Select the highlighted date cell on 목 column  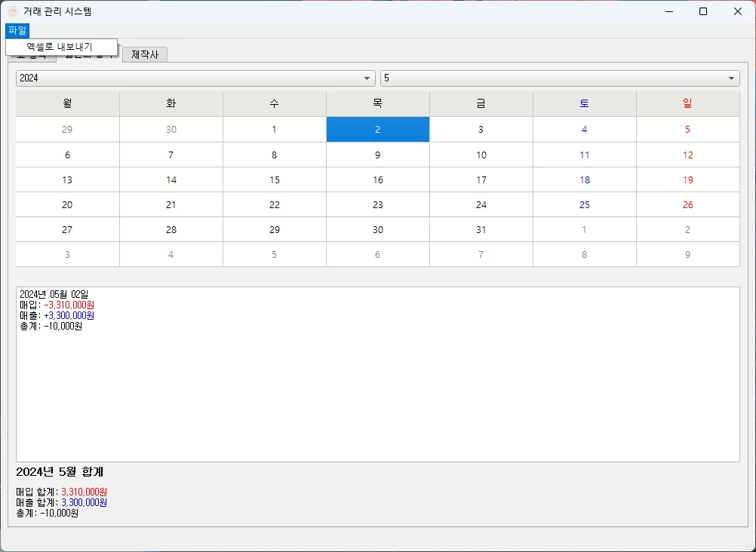pyautogui.click(x=377, y=130)
